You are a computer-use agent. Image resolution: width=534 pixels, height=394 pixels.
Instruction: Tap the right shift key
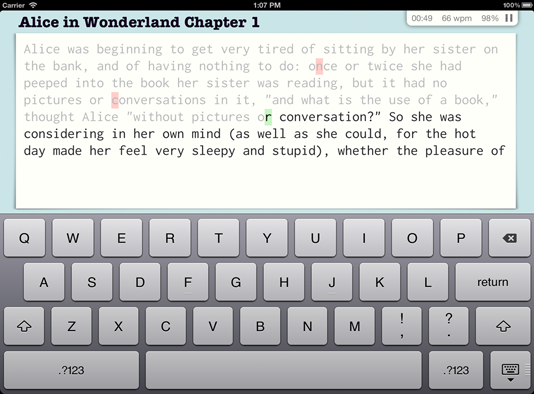pos(503,326)
